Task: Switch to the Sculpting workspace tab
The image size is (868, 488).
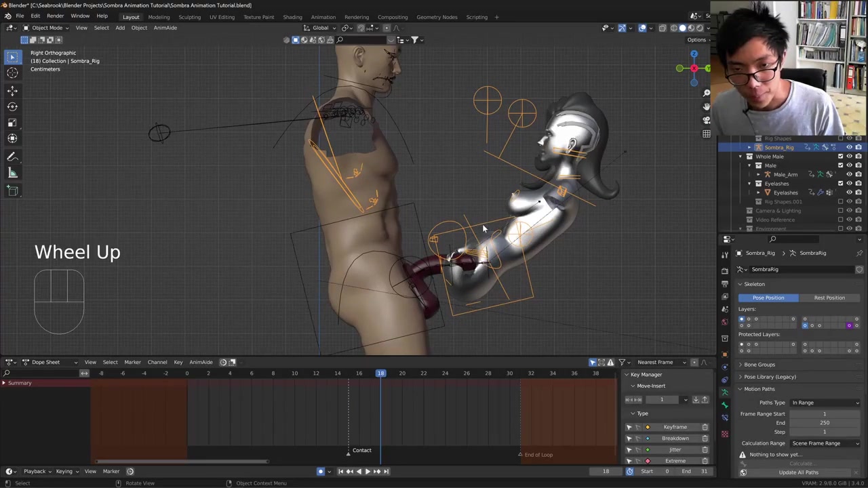Action: click(189, 17)
